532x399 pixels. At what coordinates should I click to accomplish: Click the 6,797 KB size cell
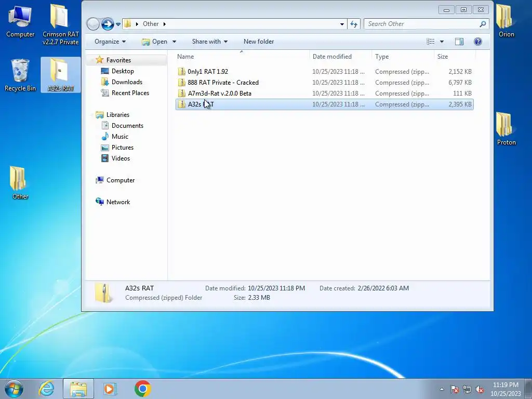(x=460, y=83)
